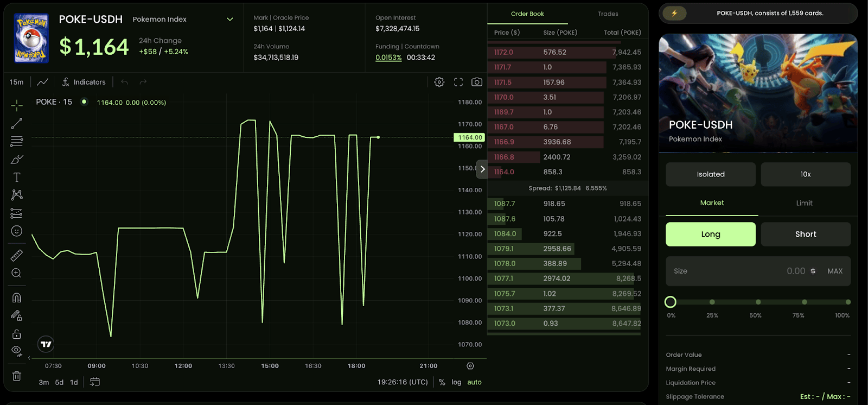Toggle log scale on the chart

[456, 382]
